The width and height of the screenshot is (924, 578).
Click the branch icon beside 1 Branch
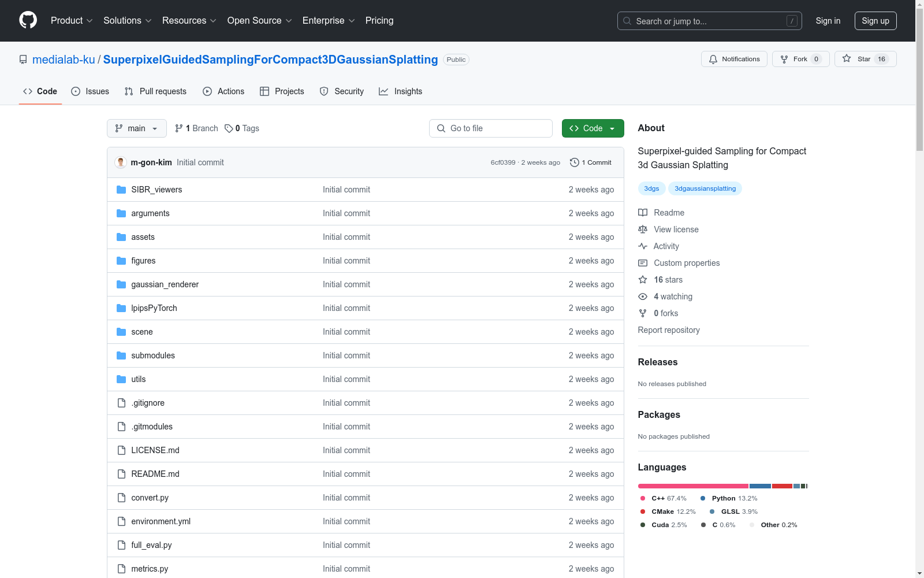click(x=179, y=128)
